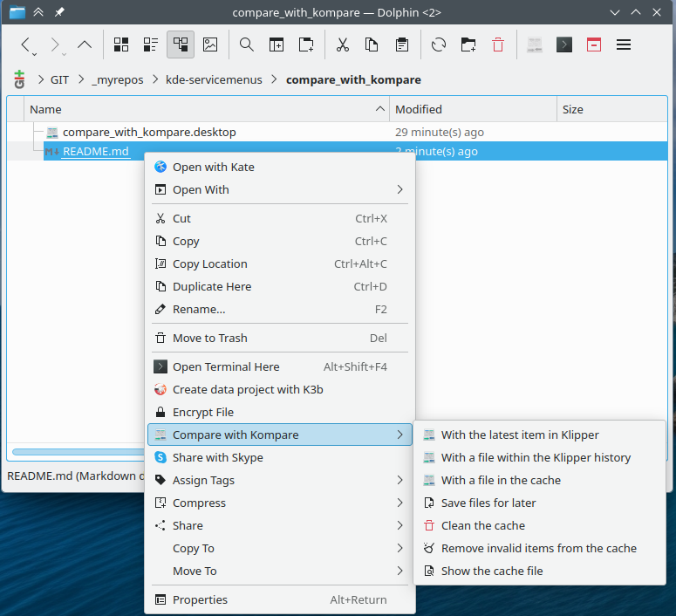Compare with a file in the cache
The image size is (676, 616).
pyautogui.click(x=539, y=480)
